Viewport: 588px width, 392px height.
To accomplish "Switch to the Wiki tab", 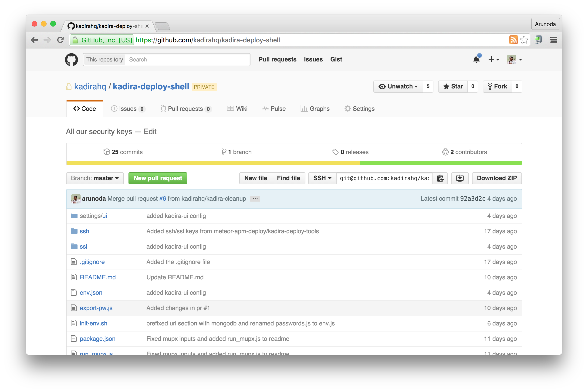I will [x=237, y=109].
